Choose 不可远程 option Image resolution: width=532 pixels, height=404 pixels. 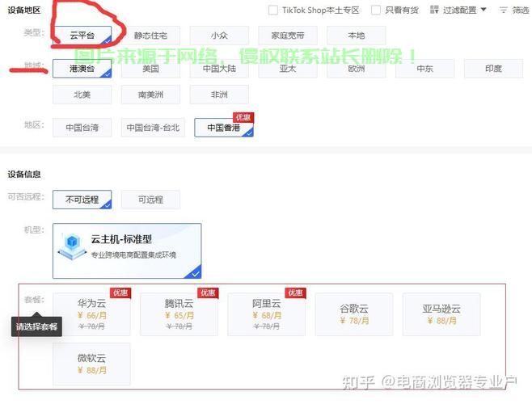pyautogui.click(x=82, y=200)
